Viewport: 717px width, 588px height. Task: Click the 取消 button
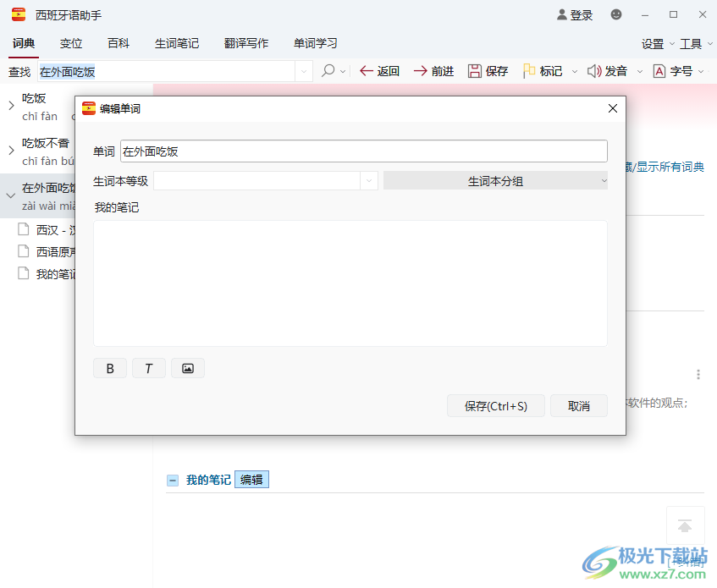pos(579,406)
